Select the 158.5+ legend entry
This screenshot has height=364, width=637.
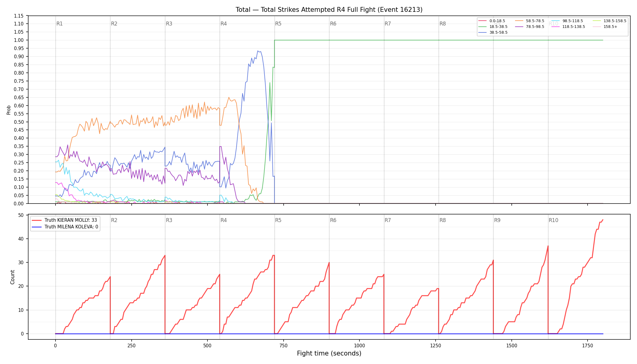coord(605,27)
